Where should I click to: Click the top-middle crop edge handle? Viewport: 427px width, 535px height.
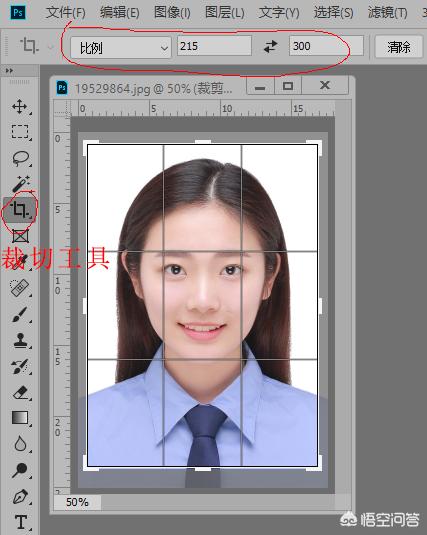[203, 142]
